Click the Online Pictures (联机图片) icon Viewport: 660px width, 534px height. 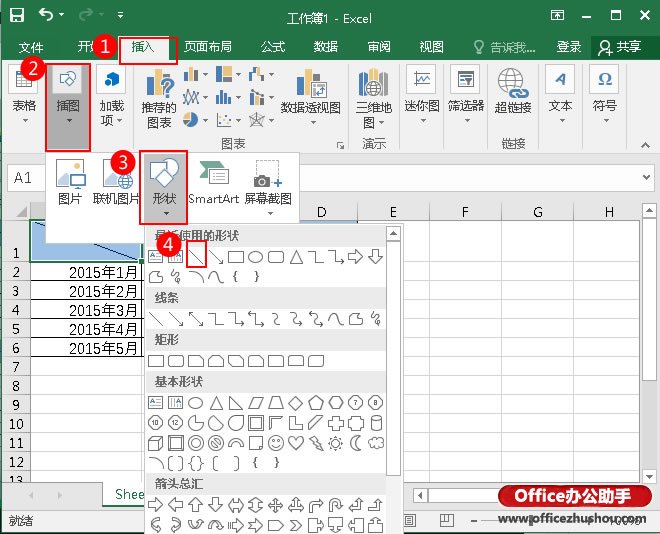117,173
